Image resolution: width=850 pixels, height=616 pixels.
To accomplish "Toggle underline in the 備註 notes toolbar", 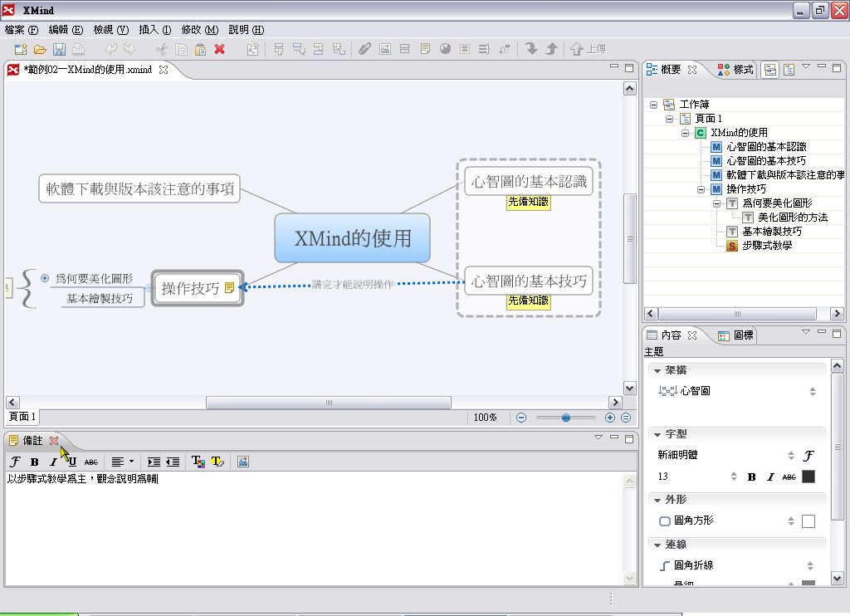I will [72, 462].
